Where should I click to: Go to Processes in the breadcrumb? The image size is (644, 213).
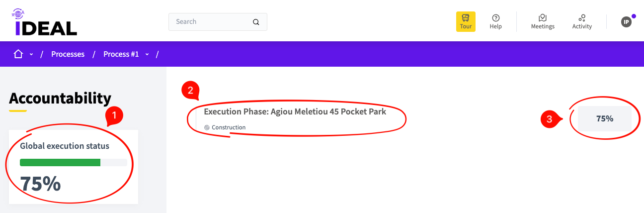[68, 54]
